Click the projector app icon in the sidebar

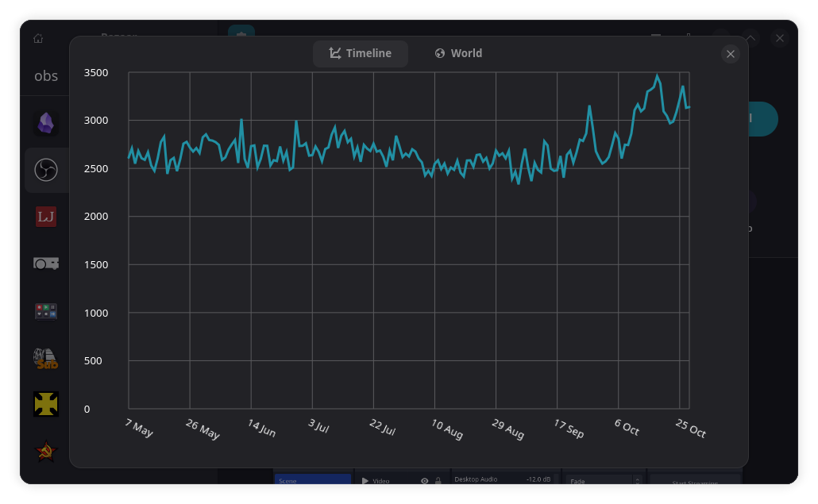point(45,263)
